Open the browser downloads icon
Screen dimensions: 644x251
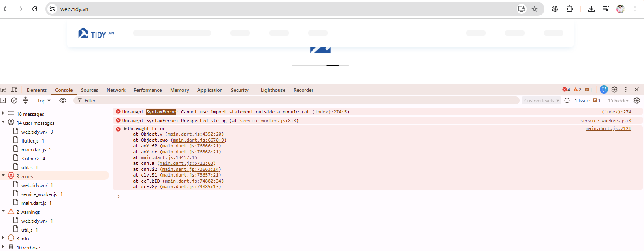[x=591, y=9]
